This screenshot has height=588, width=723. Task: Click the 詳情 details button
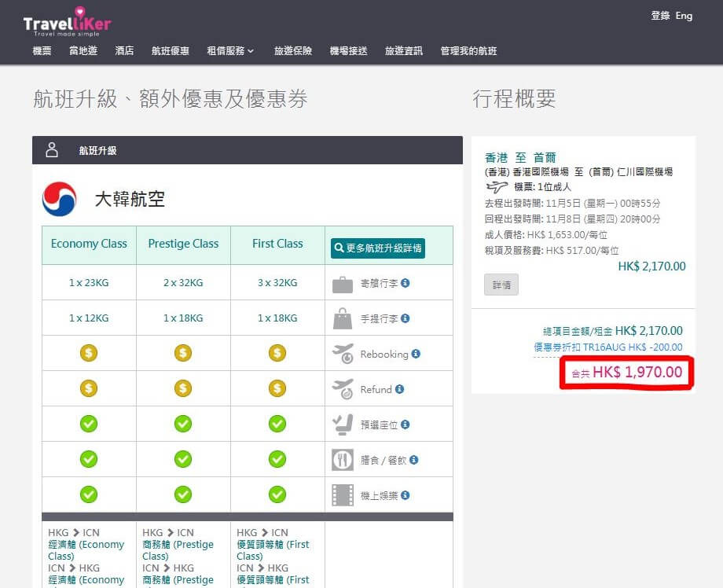pyautogui.click(x=501, y=285)
